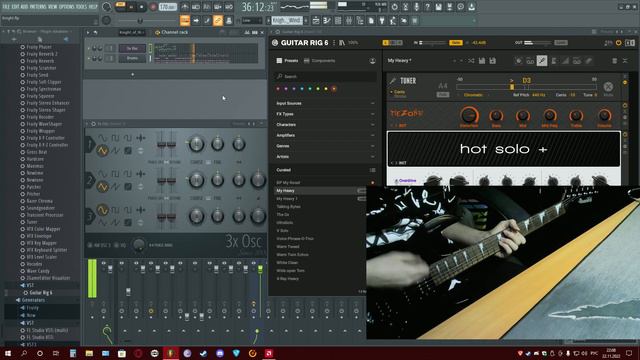Click the user account icon in browser

click(x=372, y=61)
